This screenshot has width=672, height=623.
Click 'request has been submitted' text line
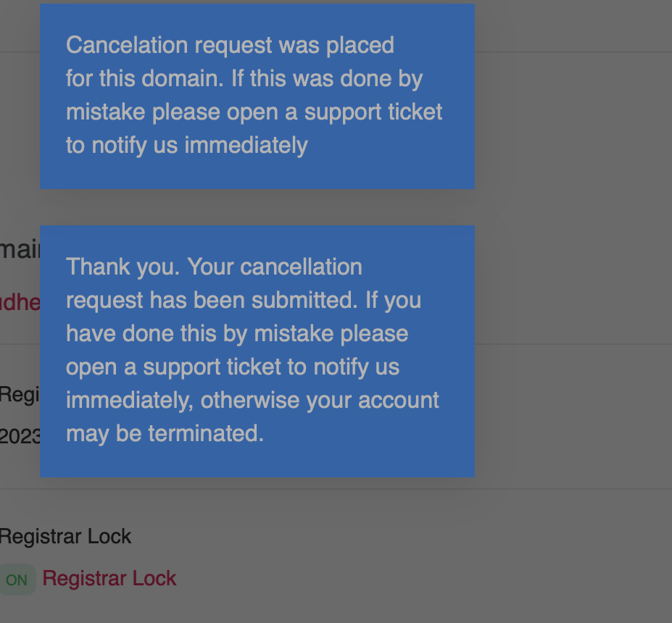[243, 300]
